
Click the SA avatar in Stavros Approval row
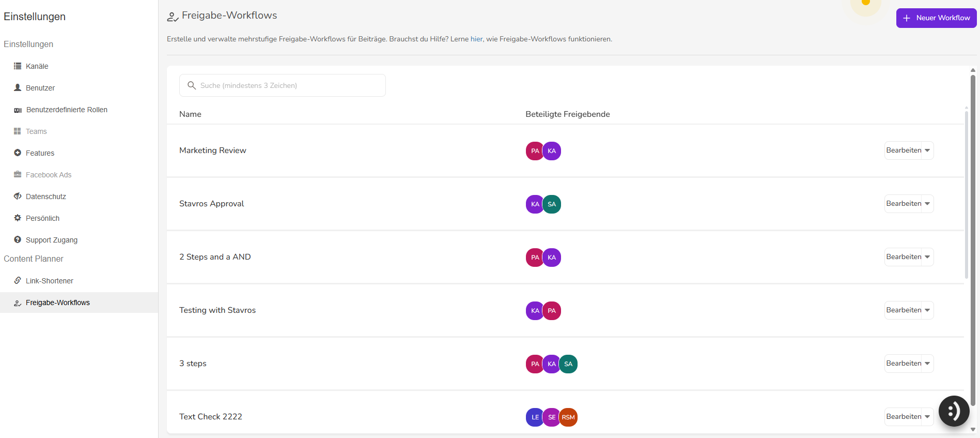[552, 204]
